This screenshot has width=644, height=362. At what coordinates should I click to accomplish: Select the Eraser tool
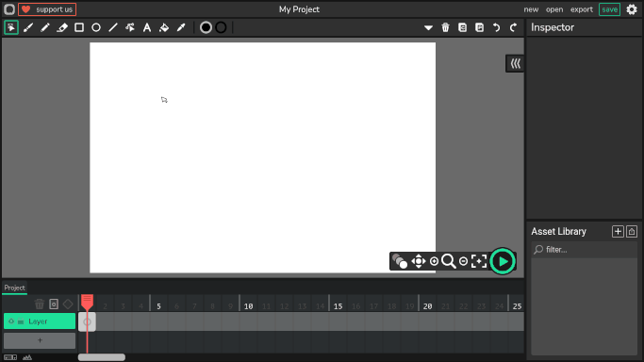(62, 27)
